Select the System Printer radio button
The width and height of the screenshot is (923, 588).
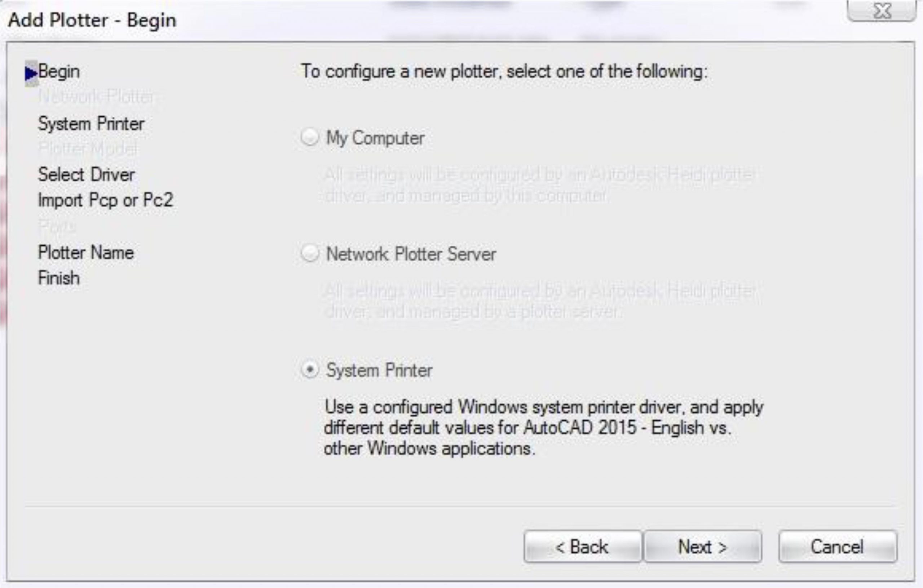click(310, 370)
